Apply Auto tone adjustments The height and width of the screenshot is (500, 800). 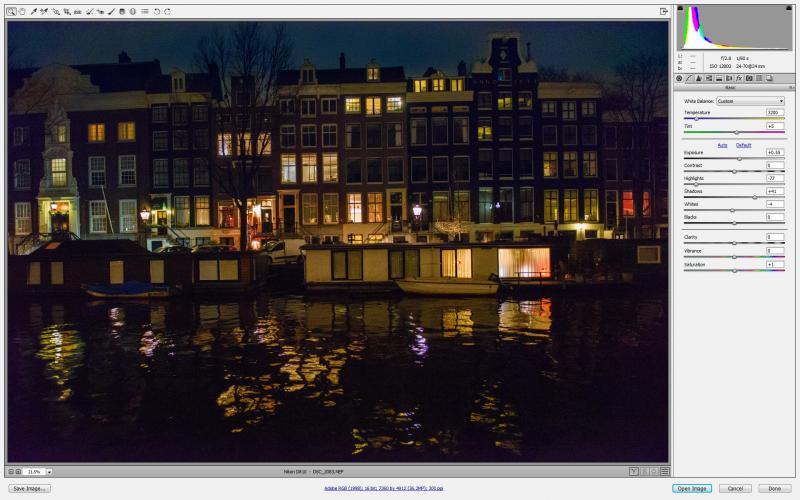tap(722, 145)
